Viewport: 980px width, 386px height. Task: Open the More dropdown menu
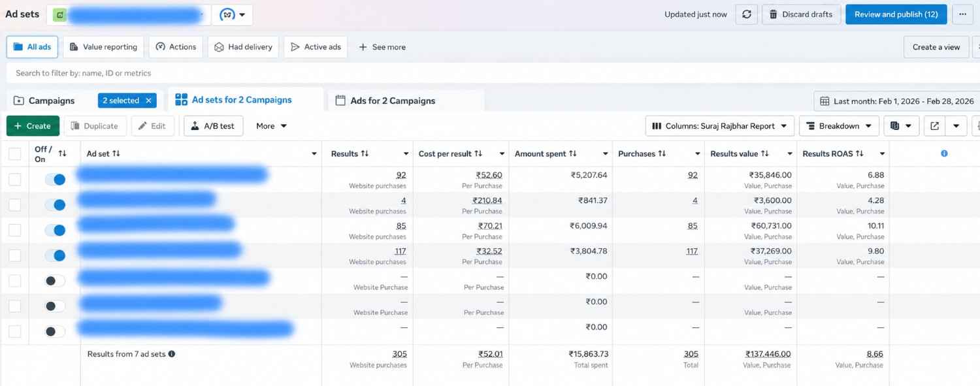point(271,126)
